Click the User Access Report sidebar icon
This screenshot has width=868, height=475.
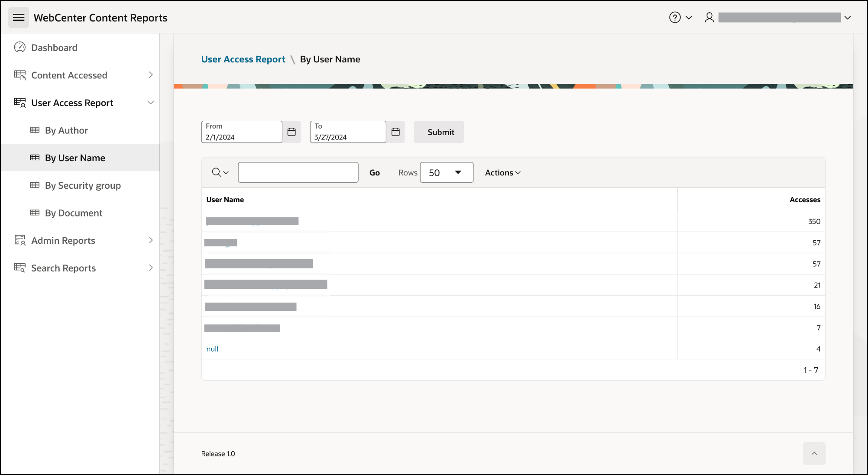tap(19, 103)
